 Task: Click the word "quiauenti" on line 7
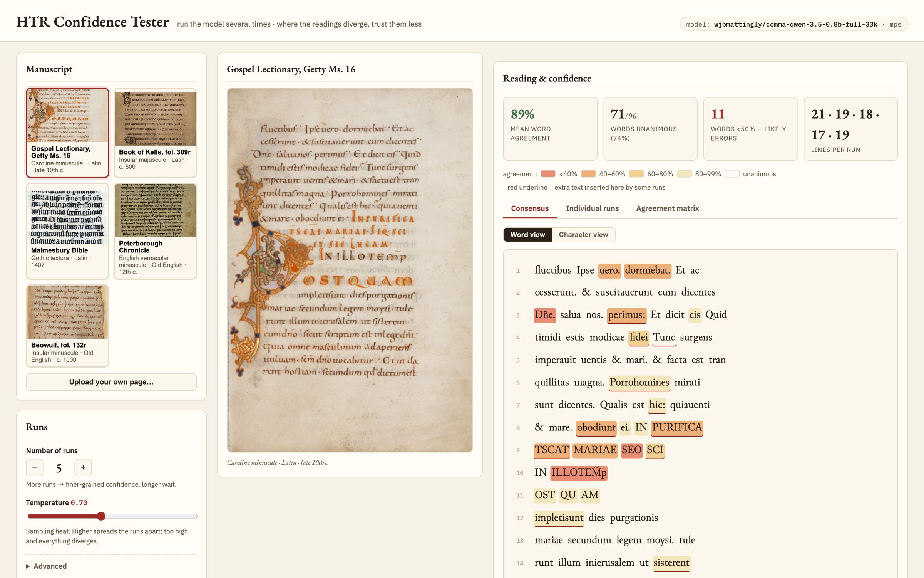click(690, 405)
